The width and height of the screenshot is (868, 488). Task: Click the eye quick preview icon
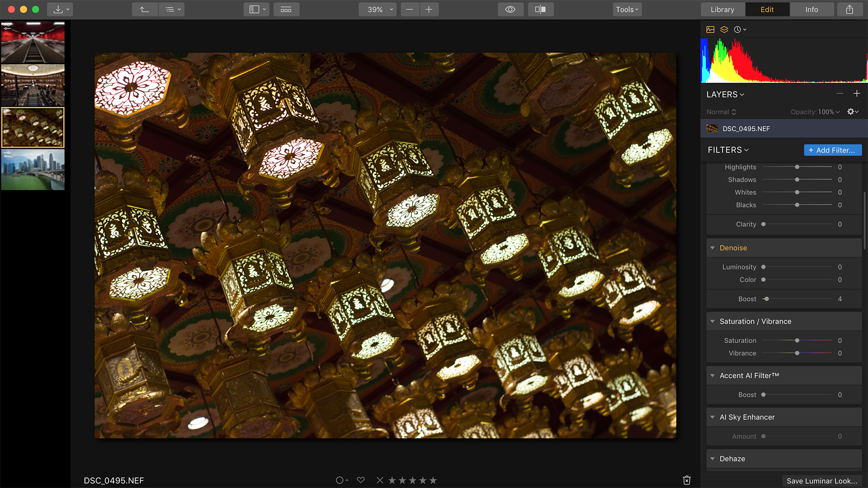[x=510, y=9]
